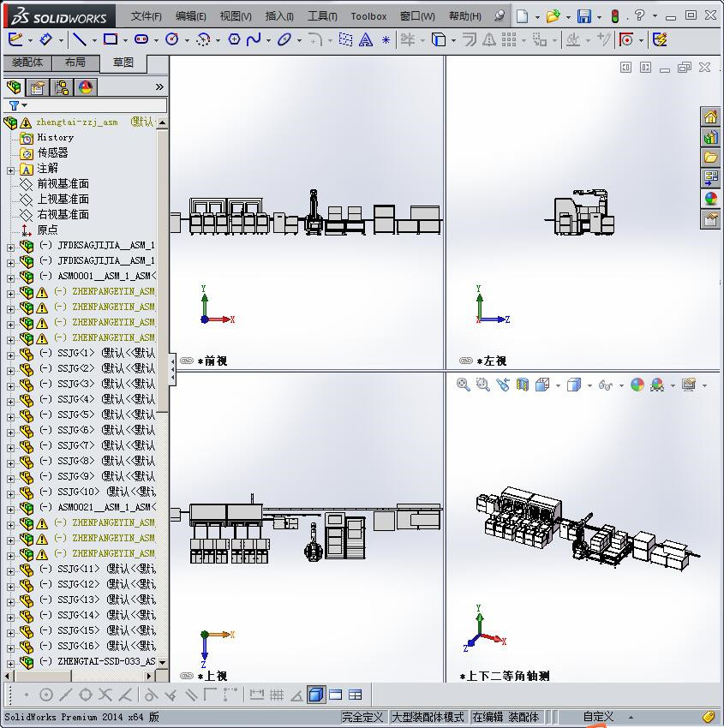
Task: Select the Line sketch tool
Action: pyautogui.click(x=80, y=40)
